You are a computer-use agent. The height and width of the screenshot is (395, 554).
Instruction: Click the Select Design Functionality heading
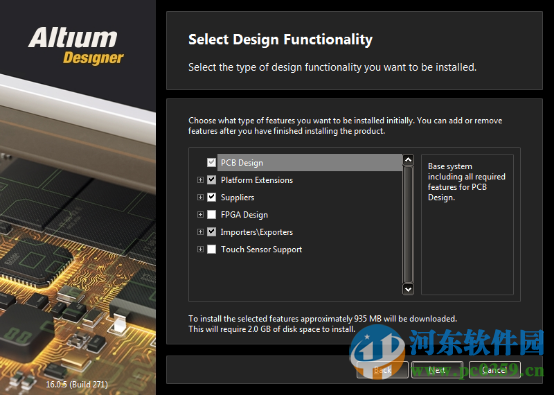click(x=280, y=39)
